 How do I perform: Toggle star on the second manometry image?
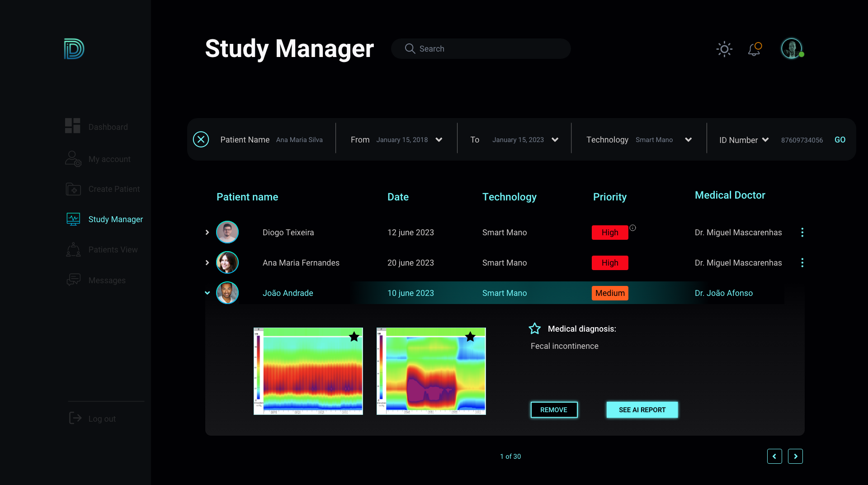(470, 337)
